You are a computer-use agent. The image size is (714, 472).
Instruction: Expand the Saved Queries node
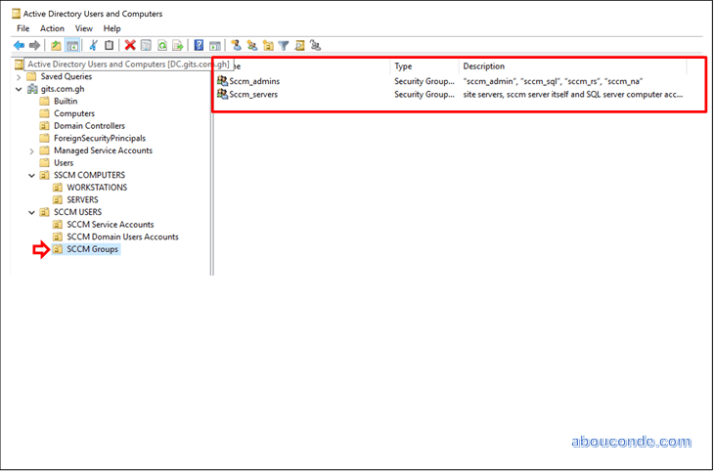coord(19,77)
